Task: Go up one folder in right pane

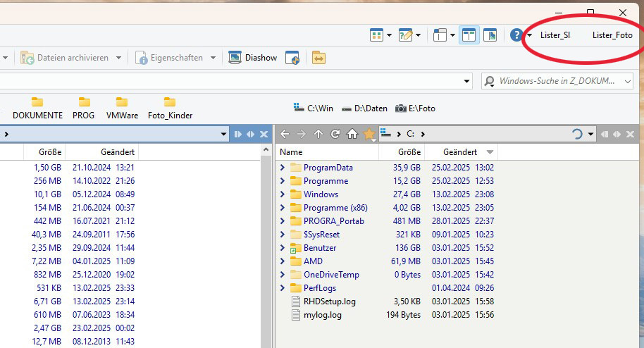Action: (x=318, y=134)
